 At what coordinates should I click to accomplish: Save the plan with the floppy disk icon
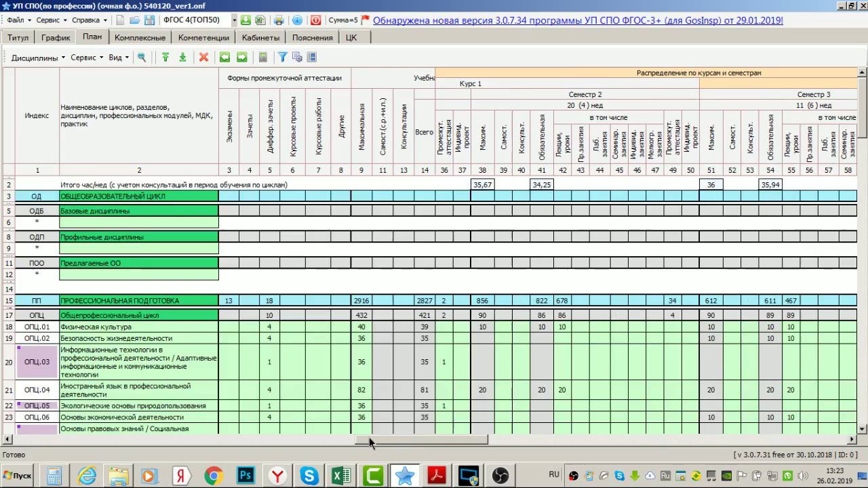coord(149,20)
